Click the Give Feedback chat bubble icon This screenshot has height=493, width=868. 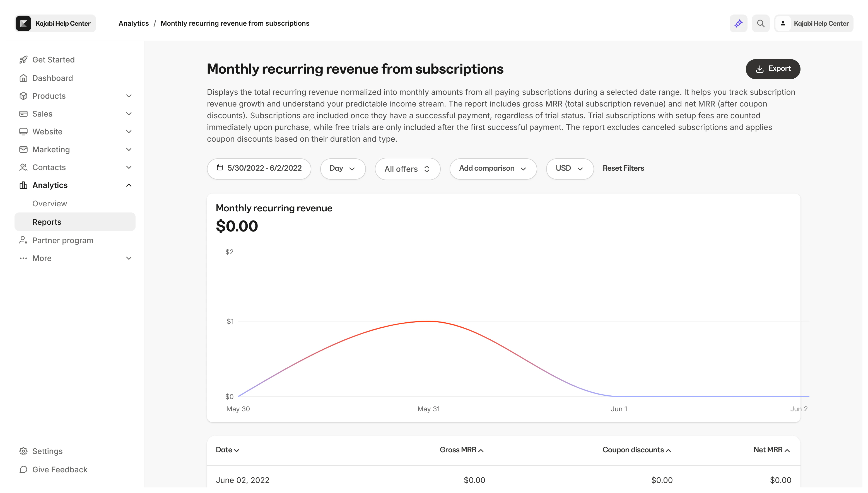pyautogui.click(x=23, y=469)
